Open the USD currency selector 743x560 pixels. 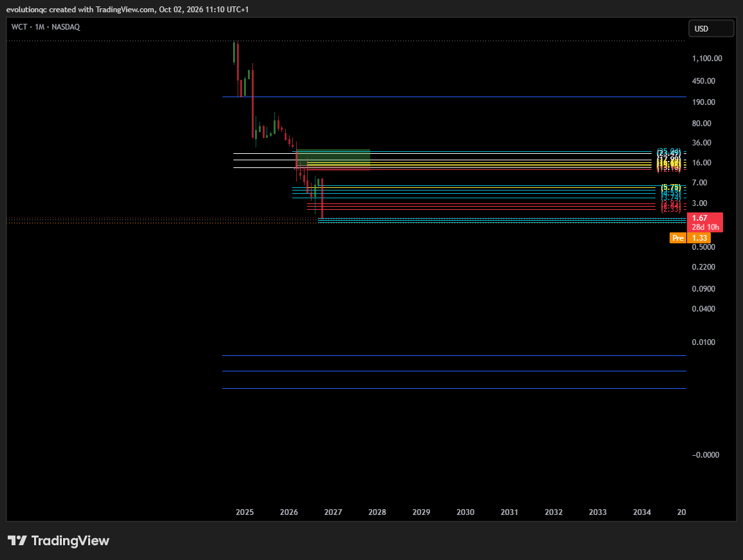(711, 29)
